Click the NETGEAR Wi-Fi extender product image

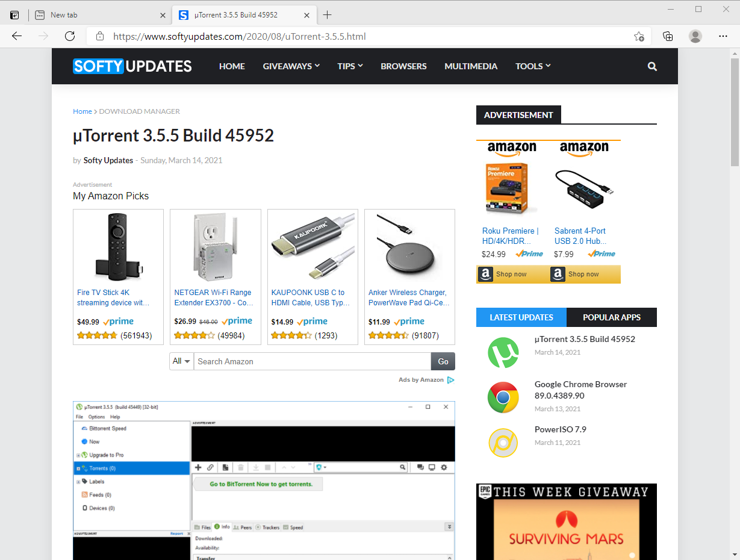pyautogui.click(x=215, y=247)
